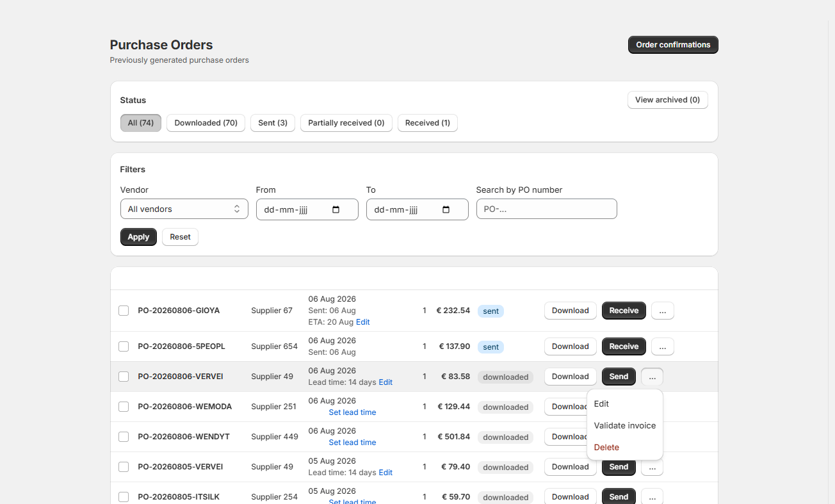
Task: Edit lead time for PO-20260806-VERVEI
Action: (385, 382)
